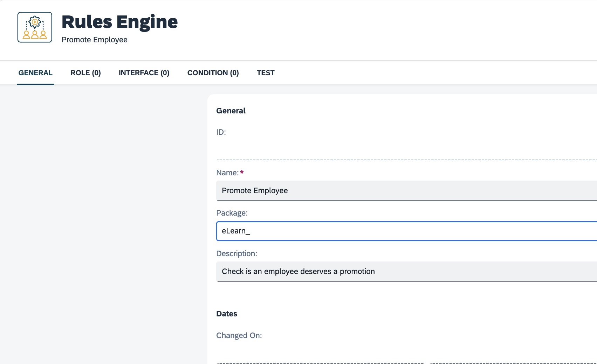Click the General section header
Image resolution: width=597 pixels, height=364 pixels.
coord(231,111)
